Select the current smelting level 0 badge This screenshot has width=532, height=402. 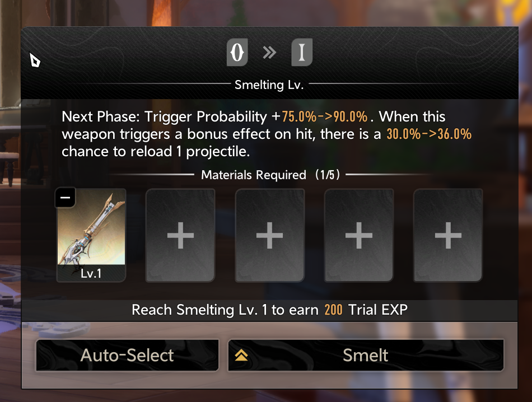237,52
